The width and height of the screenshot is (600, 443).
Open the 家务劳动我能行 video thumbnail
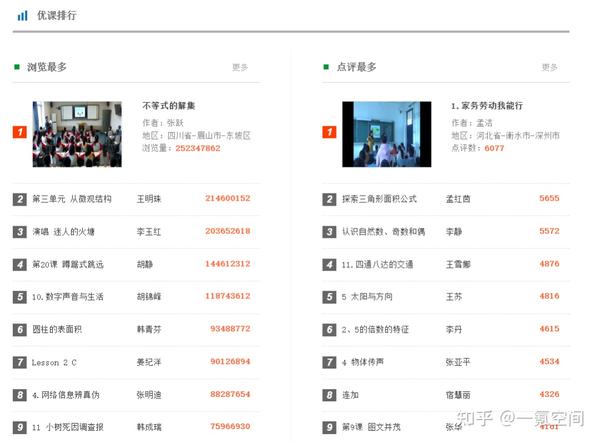point(386,134)
